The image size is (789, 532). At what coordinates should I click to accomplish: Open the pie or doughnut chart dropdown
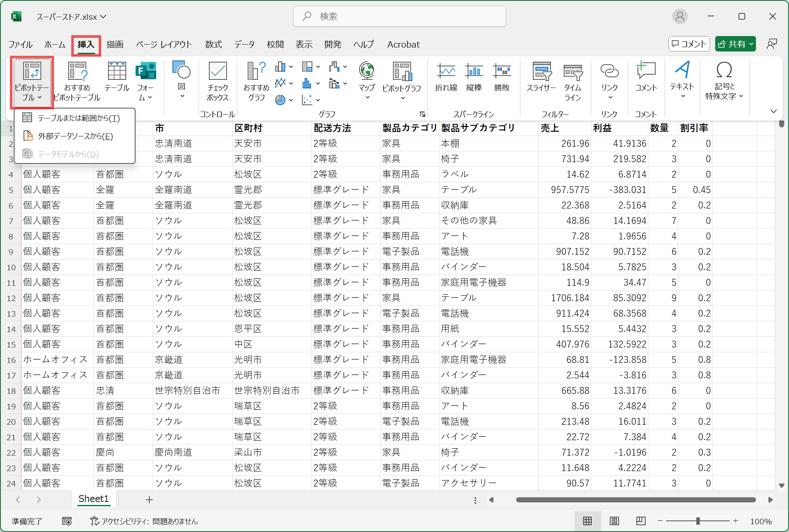[x=284, y=100]
